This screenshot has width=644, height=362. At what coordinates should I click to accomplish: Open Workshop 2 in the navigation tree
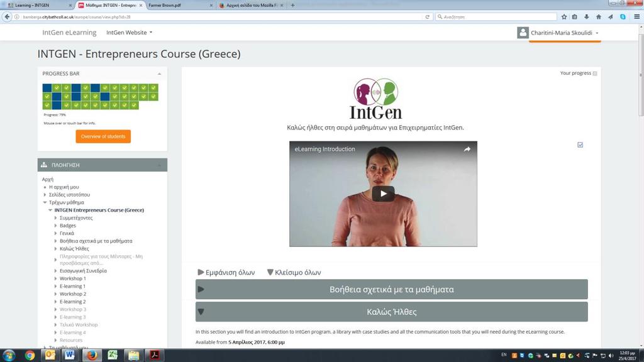[73, 294]
